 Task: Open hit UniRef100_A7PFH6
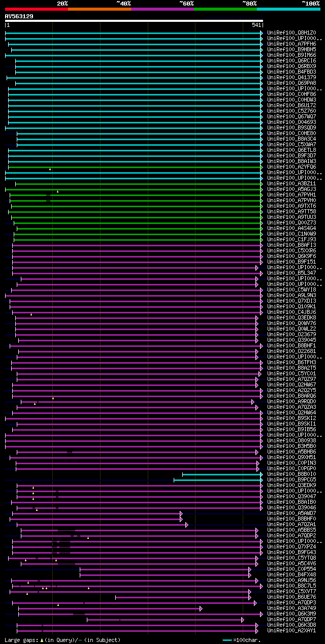291,44
